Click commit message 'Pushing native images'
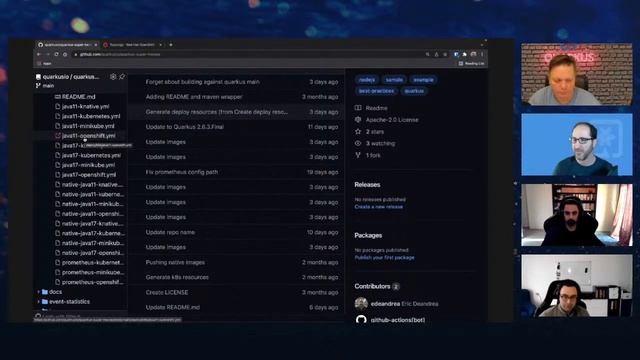640x360 pixels. (175, 262)
